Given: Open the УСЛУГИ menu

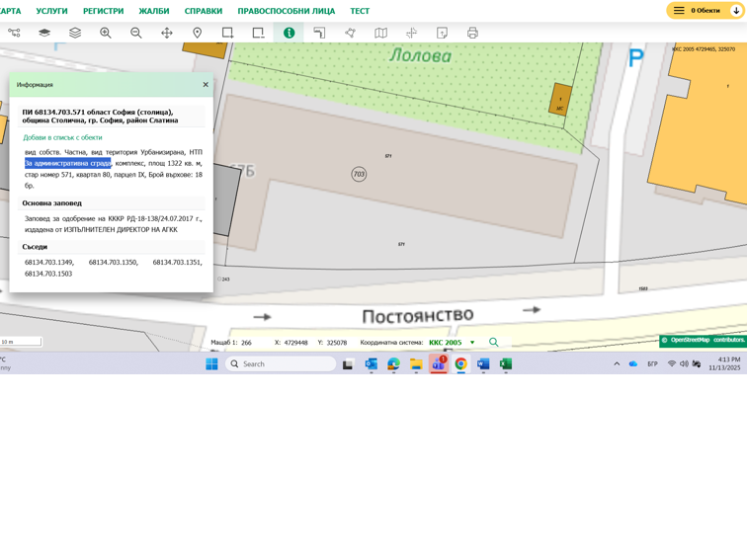Looking at the screenshot, I should tap(52, 11).
